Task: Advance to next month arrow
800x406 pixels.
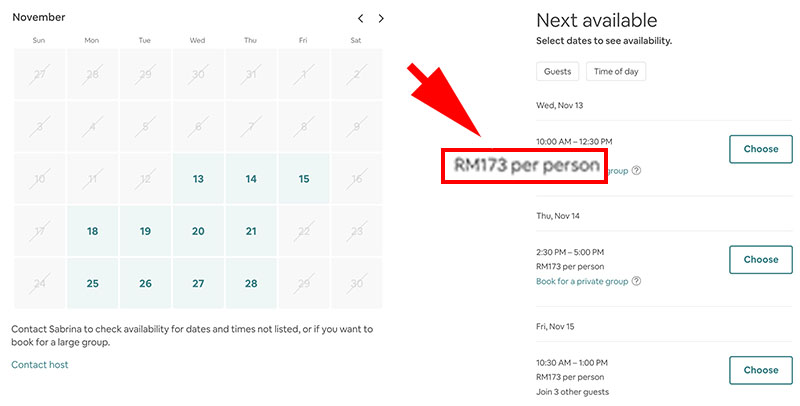Action: (381, 18)
